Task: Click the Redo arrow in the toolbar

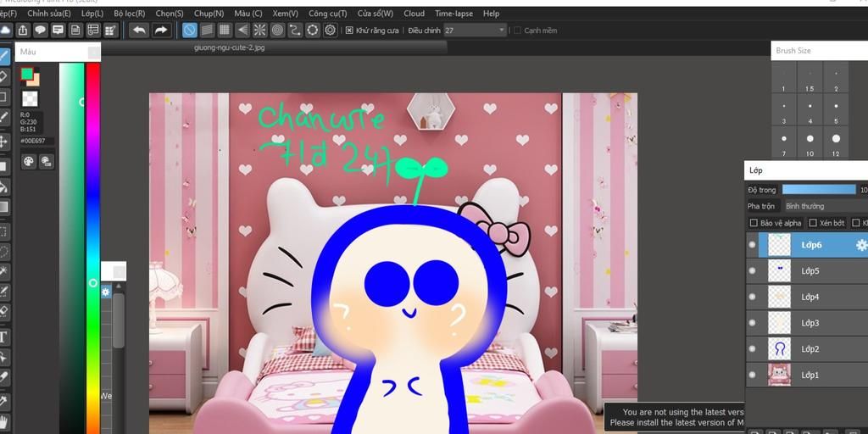Action: tap(160, 30)
